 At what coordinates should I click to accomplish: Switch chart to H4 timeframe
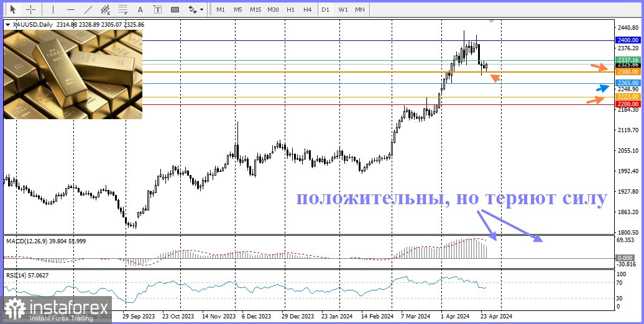click(308, 9)
